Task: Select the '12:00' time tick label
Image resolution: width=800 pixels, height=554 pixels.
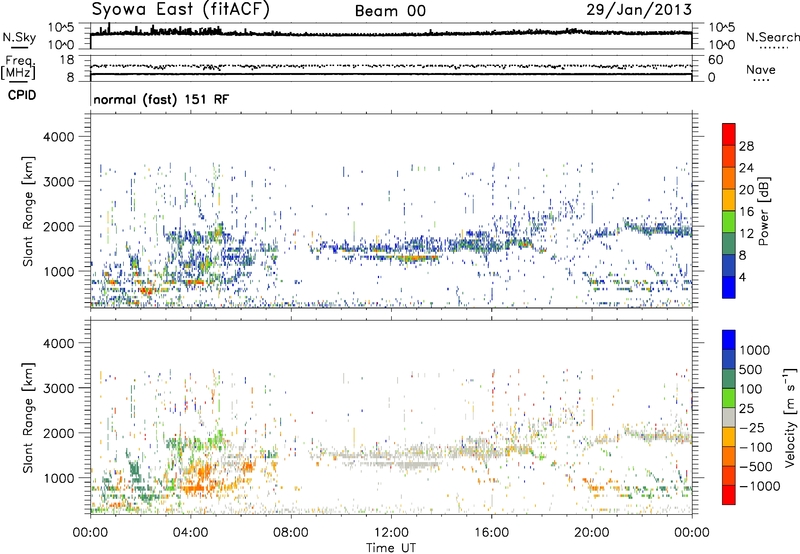Action: click(391, 533)
